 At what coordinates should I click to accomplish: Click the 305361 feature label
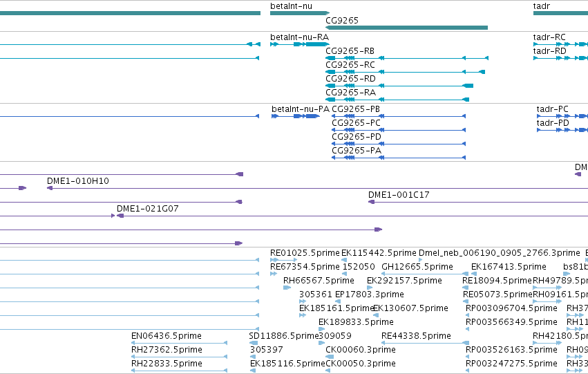pyautogui.click(x=315, y=294)
